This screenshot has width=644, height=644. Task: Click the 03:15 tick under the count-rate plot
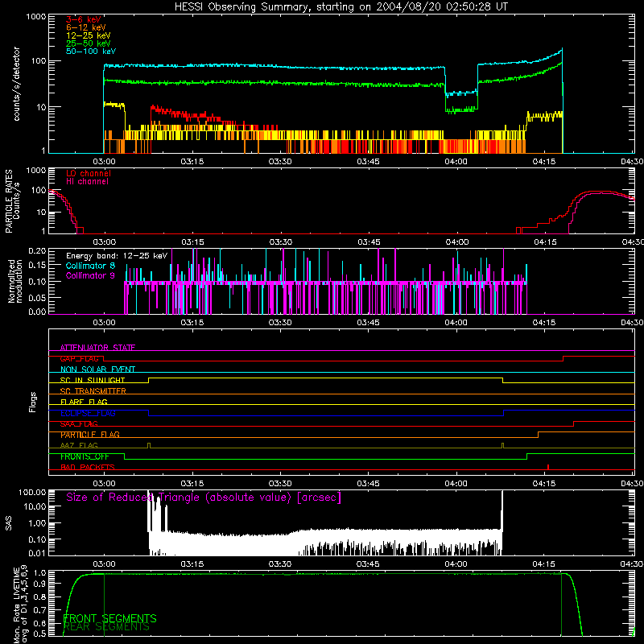coord(192,162)
